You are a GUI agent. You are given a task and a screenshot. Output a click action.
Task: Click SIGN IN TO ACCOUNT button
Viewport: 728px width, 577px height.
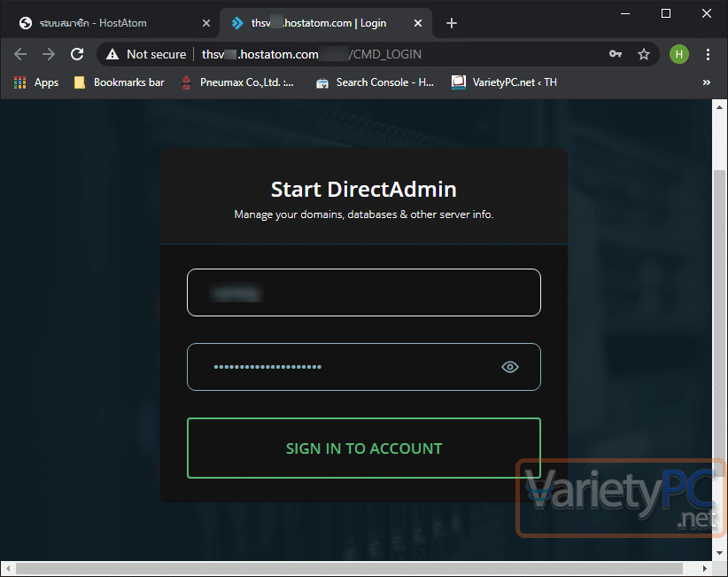pyautogui.click(x=364, y=448)
